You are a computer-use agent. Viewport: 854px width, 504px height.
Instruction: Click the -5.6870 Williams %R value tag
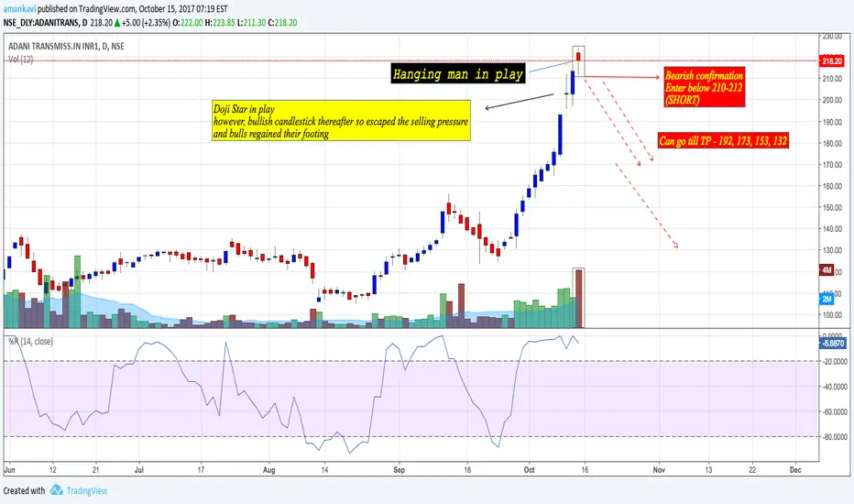click(x=833, y=344)
